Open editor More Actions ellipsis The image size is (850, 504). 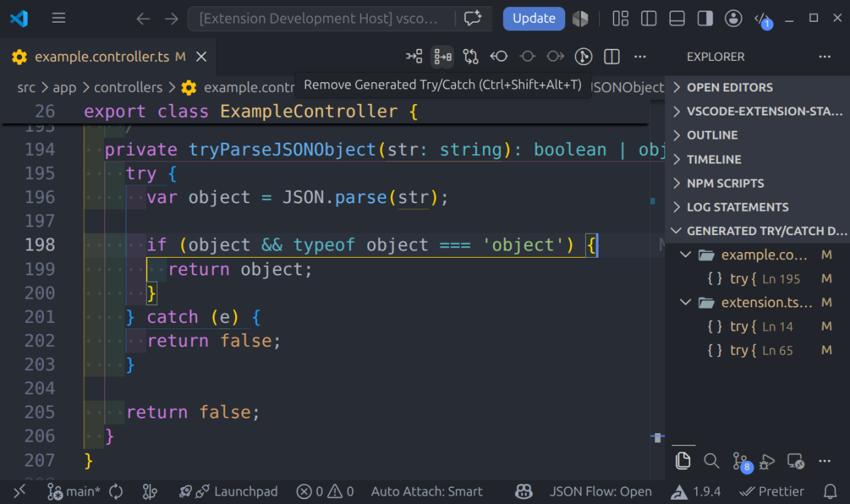640,56
